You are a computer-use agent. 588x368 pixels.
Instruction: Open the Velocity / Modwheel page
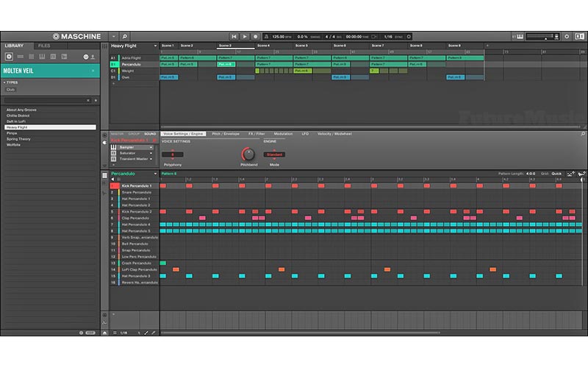334,134
